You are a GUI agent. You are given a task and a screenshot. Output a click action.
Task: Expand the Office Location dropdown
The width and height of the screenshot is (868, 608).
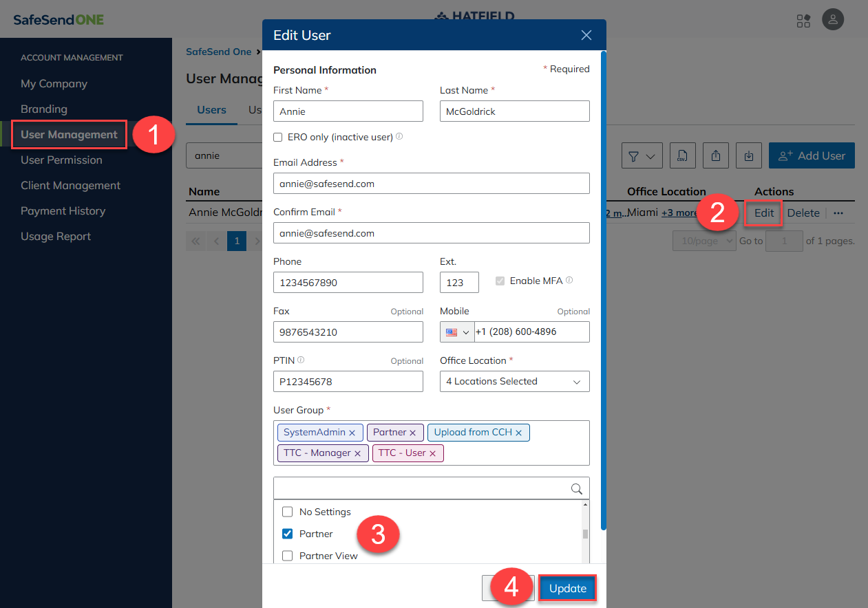point(514,382)
